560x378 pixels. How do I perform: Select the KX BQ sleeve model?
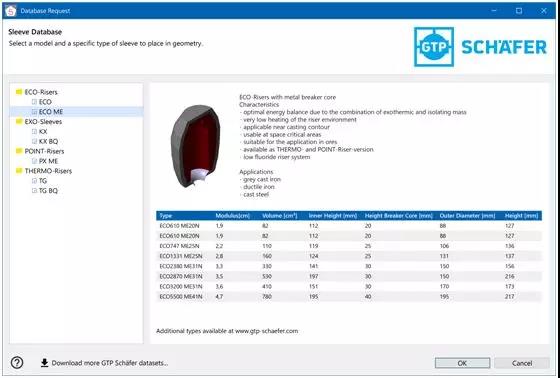[48, 141]
